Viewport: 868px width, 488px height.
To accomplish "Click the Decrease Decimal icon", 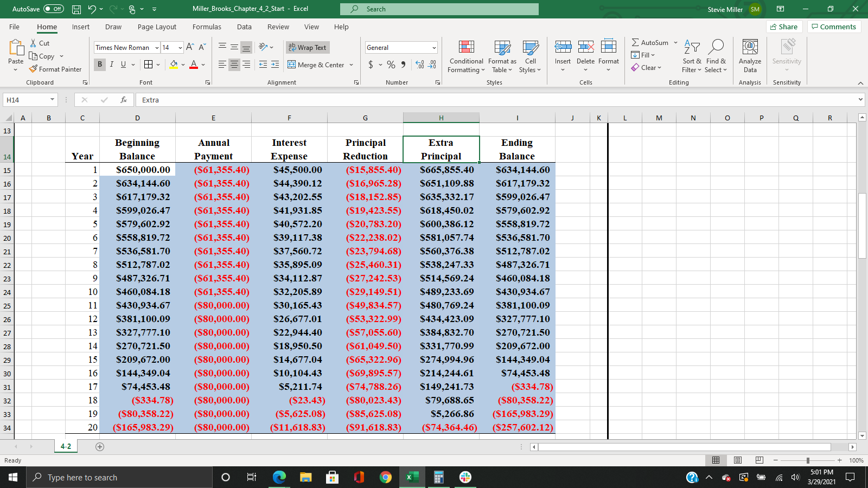I will (432, 65).
